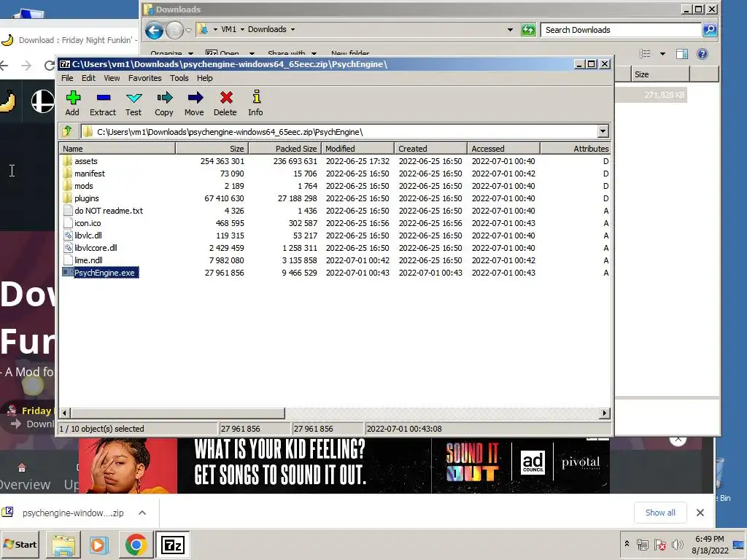Viewport: 747px width, 560px height.
Task: Click the right scroll arrow in 7-Zip
Action: point(605,413)
